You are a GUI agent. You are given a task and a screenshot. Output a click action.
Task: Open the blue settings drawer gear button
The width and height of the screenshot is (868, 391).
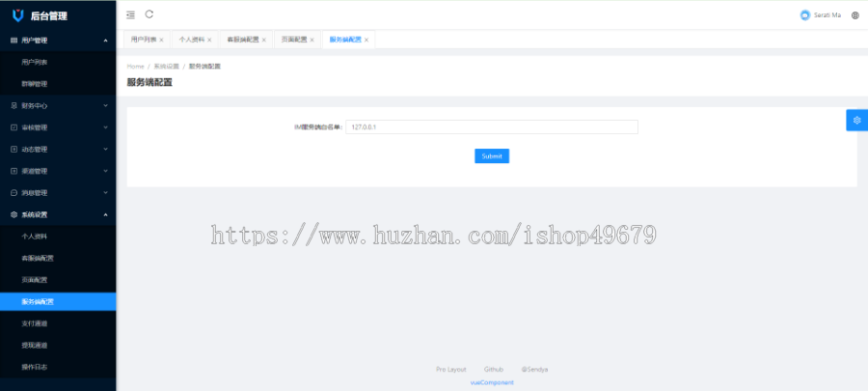857,120
